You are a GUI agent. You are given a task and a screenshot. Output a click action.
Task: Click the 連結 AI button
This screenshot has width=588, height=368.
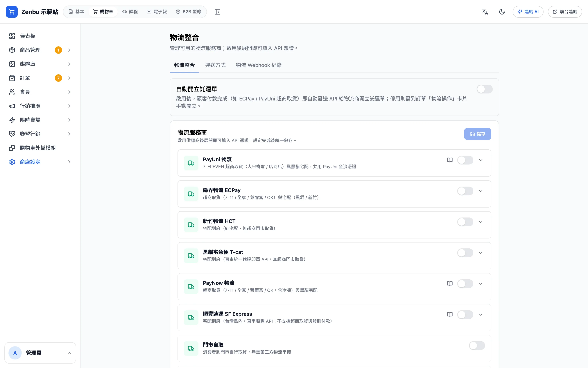528,12
